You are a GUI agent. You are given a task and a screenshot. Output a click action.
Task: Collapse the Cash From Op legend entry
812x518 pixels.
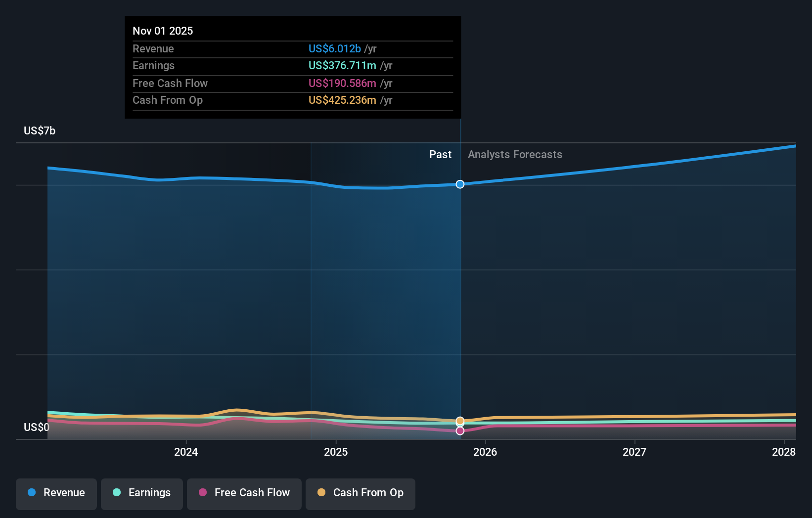(360, 493)
